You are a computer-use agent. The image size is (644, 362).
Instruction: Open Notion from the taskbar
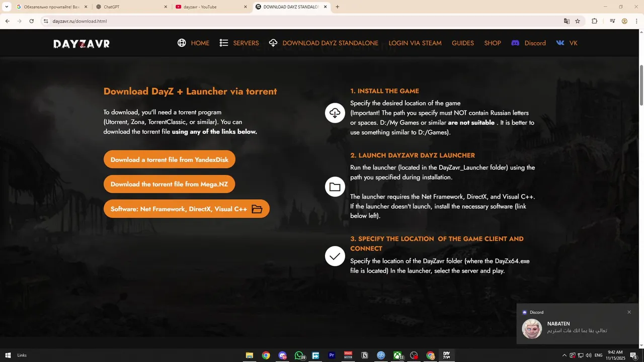pos(365,355)
